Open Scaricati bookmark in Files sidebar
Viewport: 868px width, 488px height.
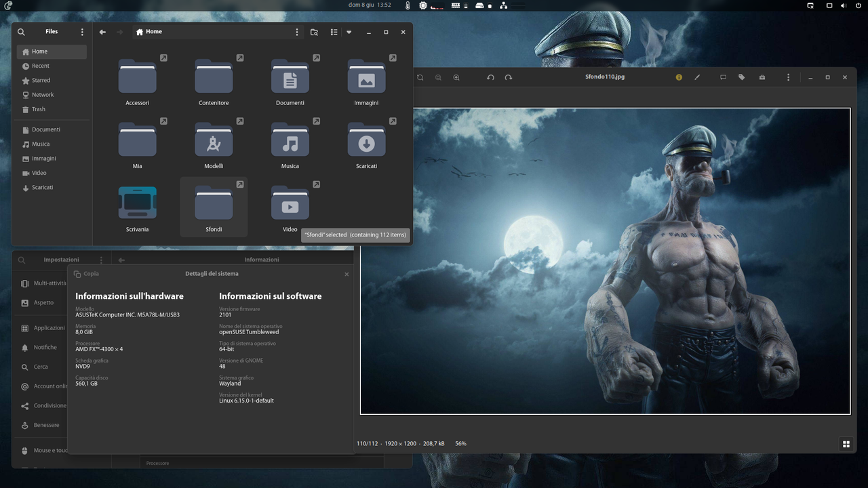pos(52,187)
